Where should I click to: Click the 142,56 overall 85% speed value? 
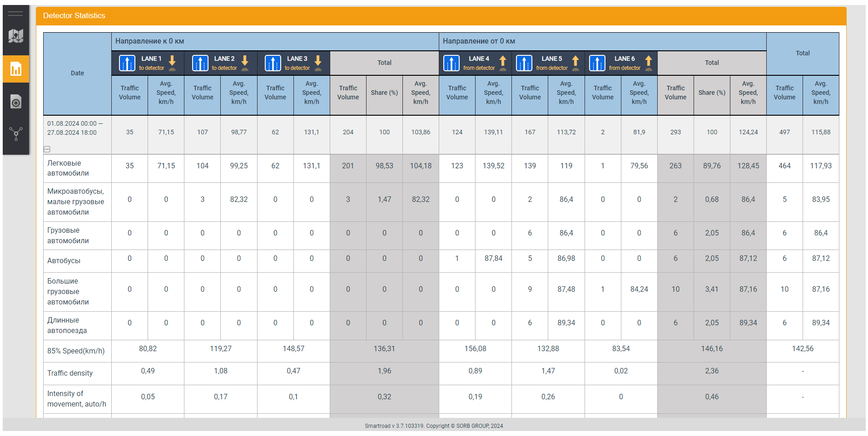803,349
